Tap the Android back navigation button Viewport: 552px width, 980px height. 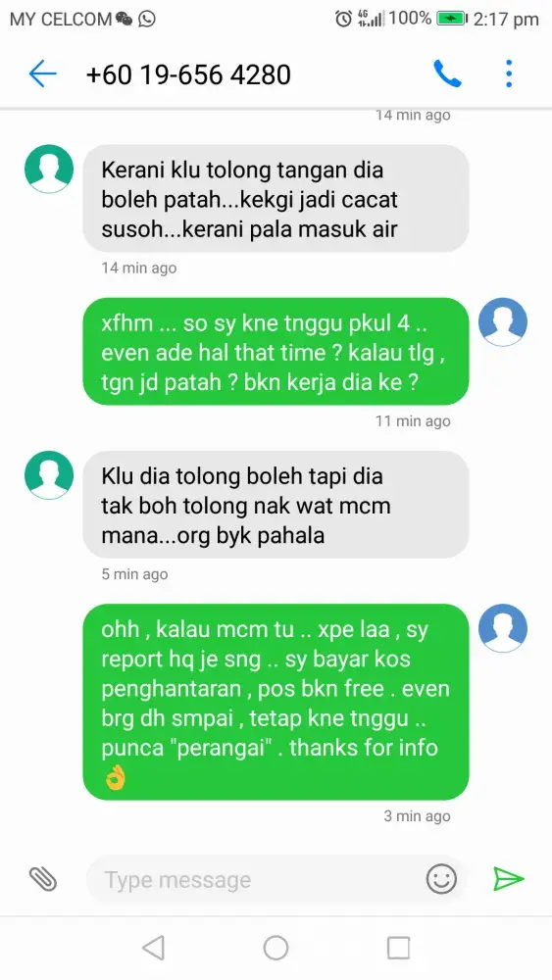tap(153, 948)
